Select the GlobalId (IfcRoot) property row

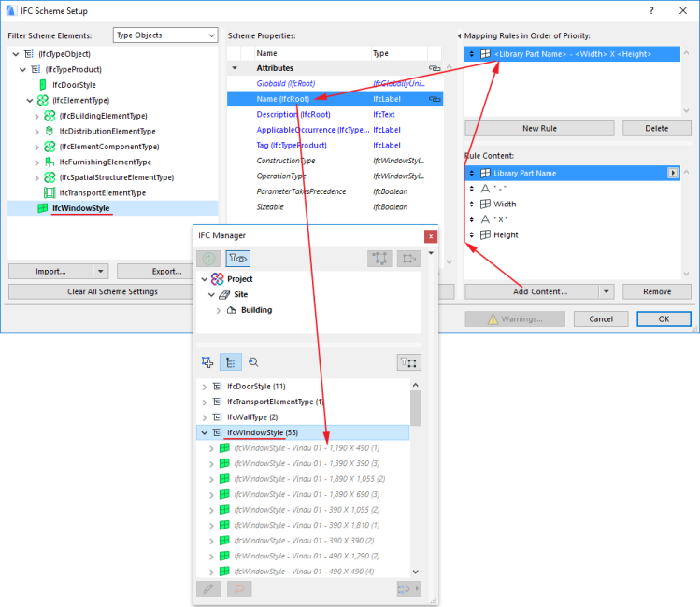pyautogui.click(x=335, y=83)
